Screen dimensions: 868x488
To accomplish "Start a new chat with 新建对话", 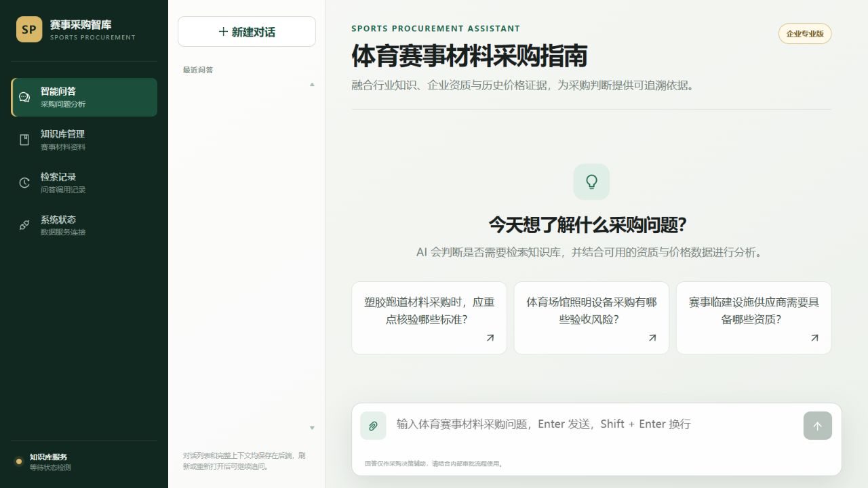I will [247, 32].
